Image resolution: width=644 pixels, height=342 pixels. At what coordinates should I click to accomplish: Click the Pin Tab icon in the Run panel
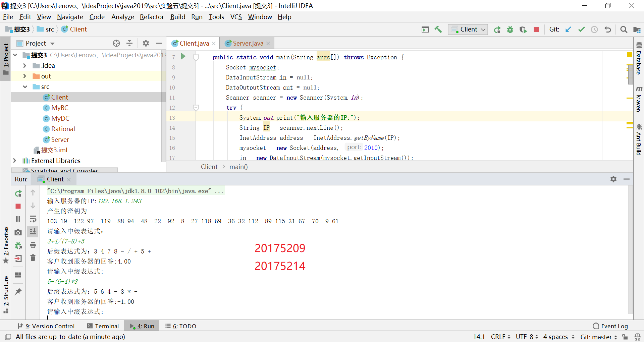(18, 291)
